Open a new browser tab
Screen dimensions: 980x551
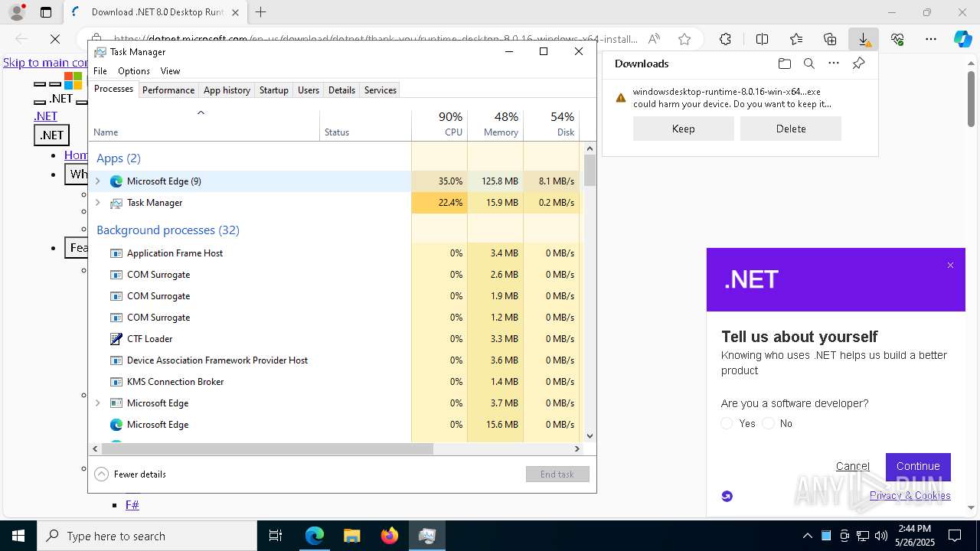261,12
